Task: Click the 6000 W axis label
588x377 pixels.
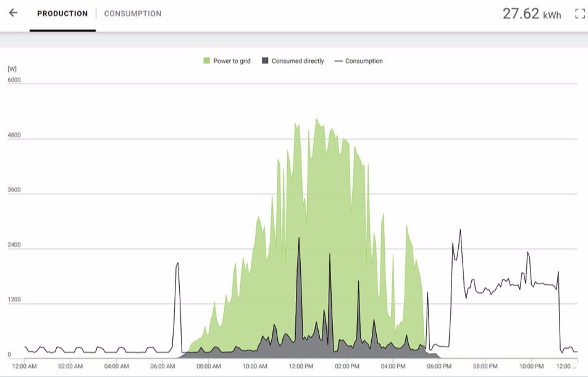Action: coord(14,80)
